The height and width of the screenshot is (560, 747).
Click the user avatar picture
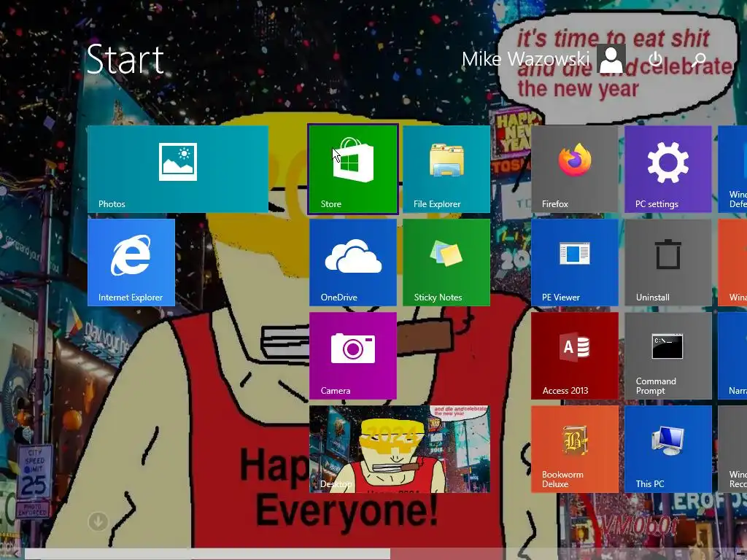coord(611,59)
